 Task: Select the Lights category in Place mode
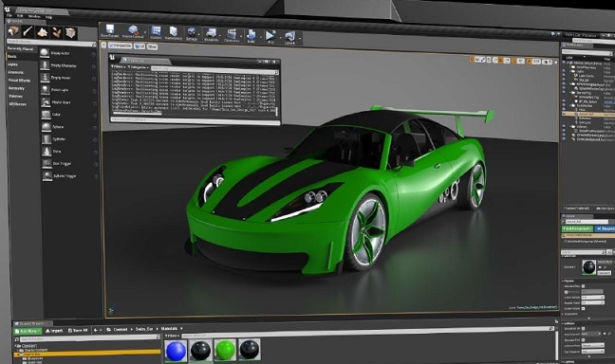click(x=12, y=64)
